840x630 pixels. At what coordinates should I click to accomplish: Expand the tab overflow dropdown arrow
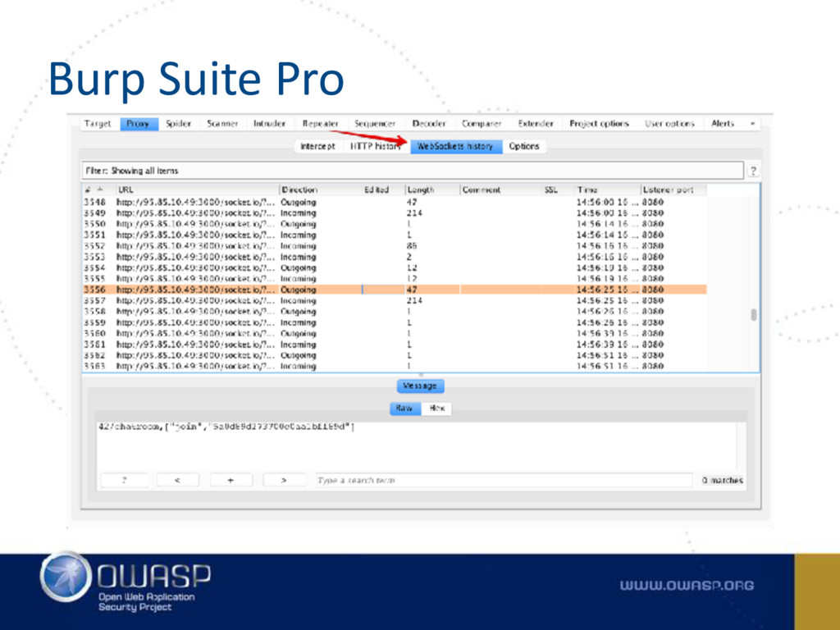(753, 124)
